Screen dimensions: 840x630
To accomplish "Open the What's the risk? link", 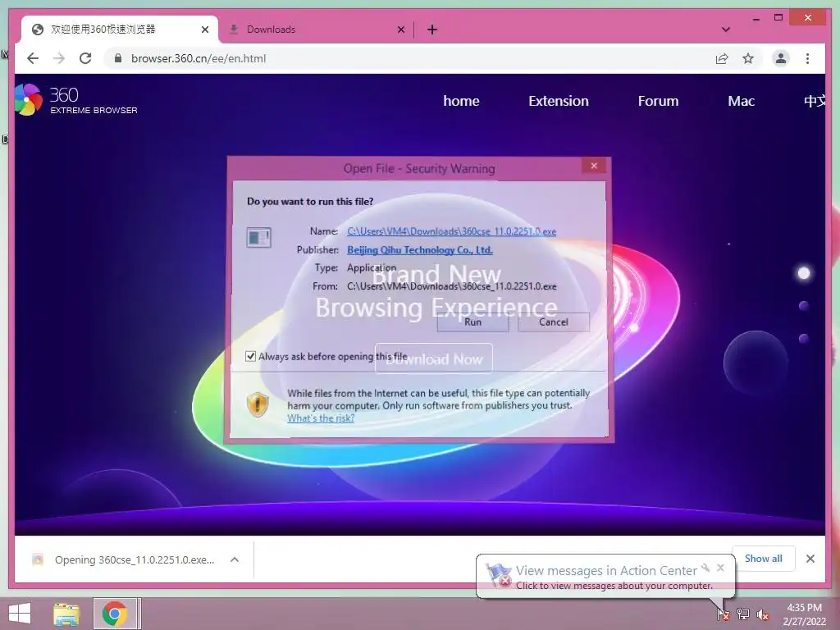I will click(x=321, y=418).
